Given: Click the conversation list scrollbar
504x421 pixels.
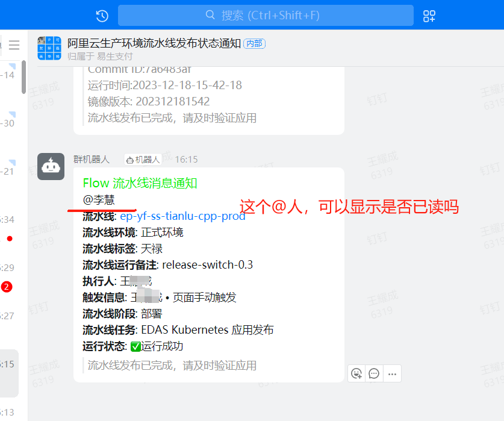Looking at the screenshot, I should 24,77.
